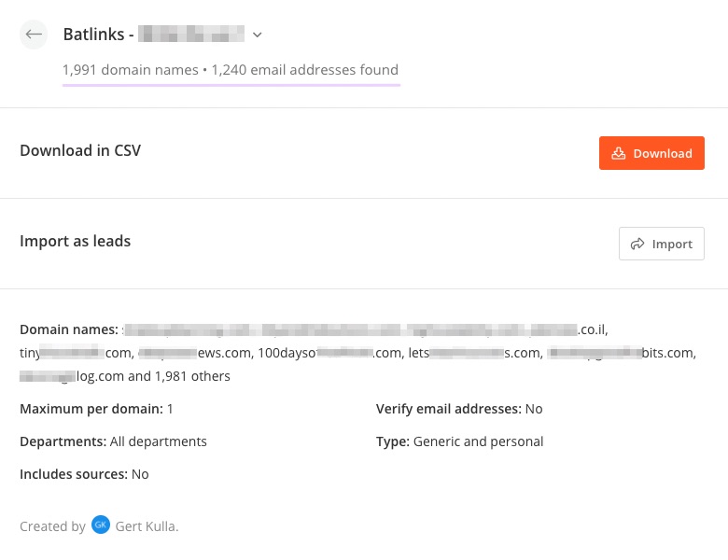Click the Departments: All departments line
The width and height of the screenshot is (728, 560).
click(x=113, y=441)
